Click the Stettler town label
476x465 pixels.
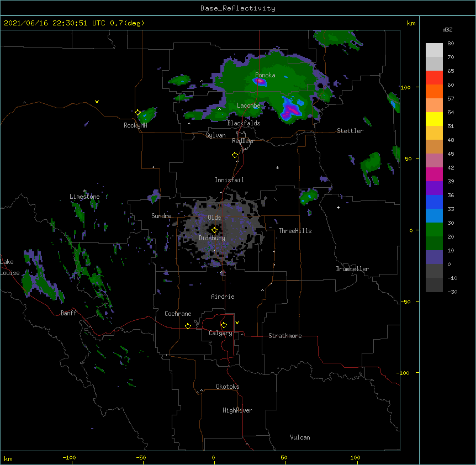click(350, 131)
